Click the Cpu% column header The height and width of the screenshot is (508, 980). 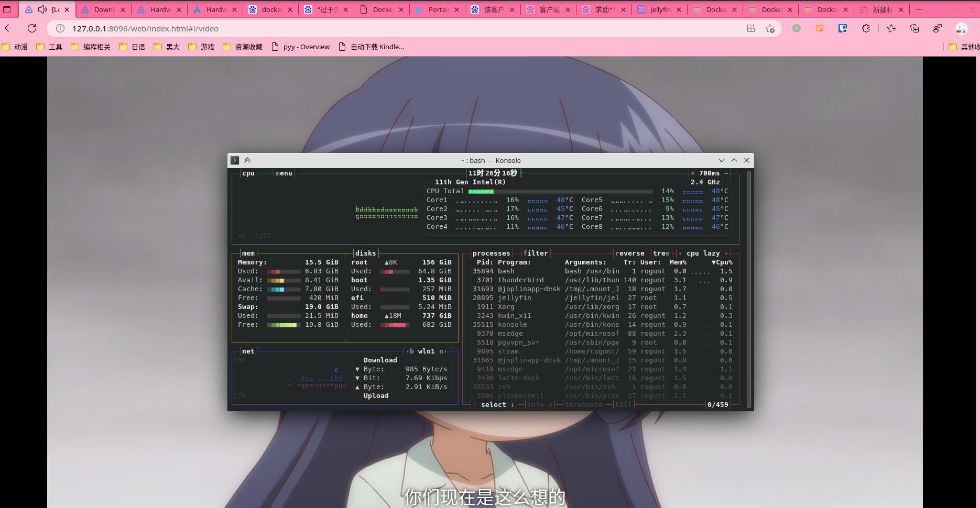point(722,262)
